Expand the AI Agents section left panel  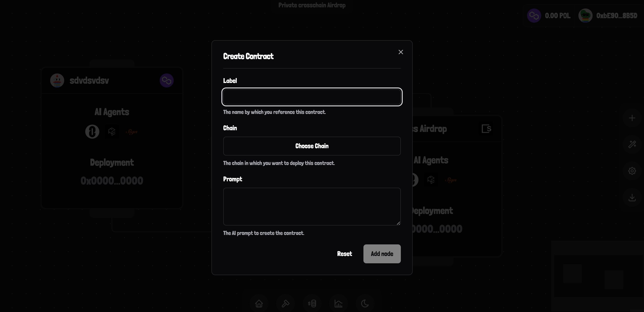(112, 112)
